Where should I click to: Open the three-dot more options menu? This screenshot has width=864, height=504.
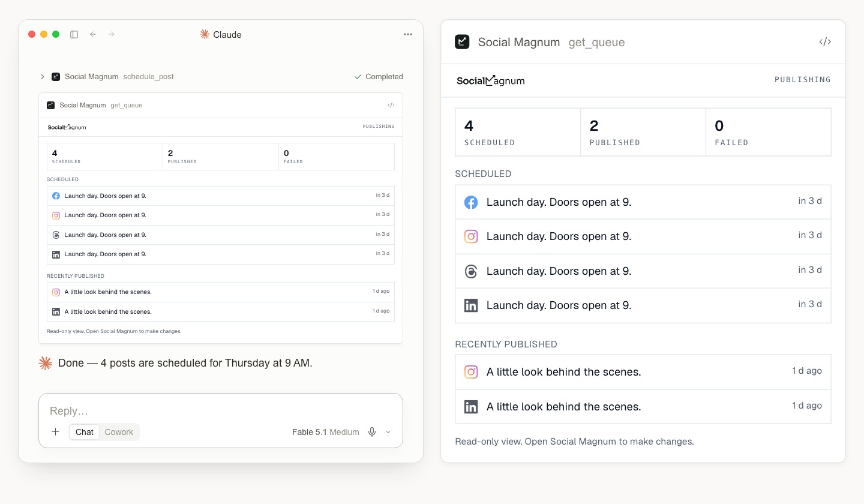point(408,34)
